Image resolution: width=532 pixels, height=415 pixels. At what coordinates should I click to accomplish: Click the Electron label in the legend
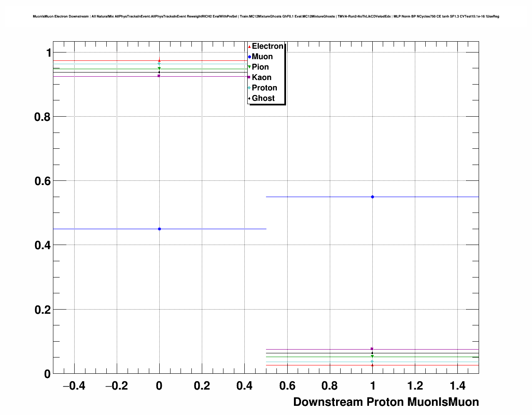[267, 46]
